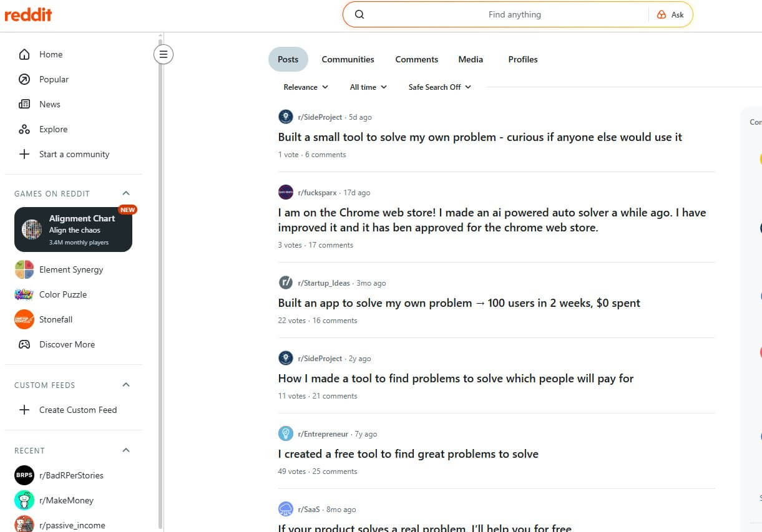This screenshot has height=532, width=762.
Task: Click the search magnifier icon
Action: [x=359, y=14]
